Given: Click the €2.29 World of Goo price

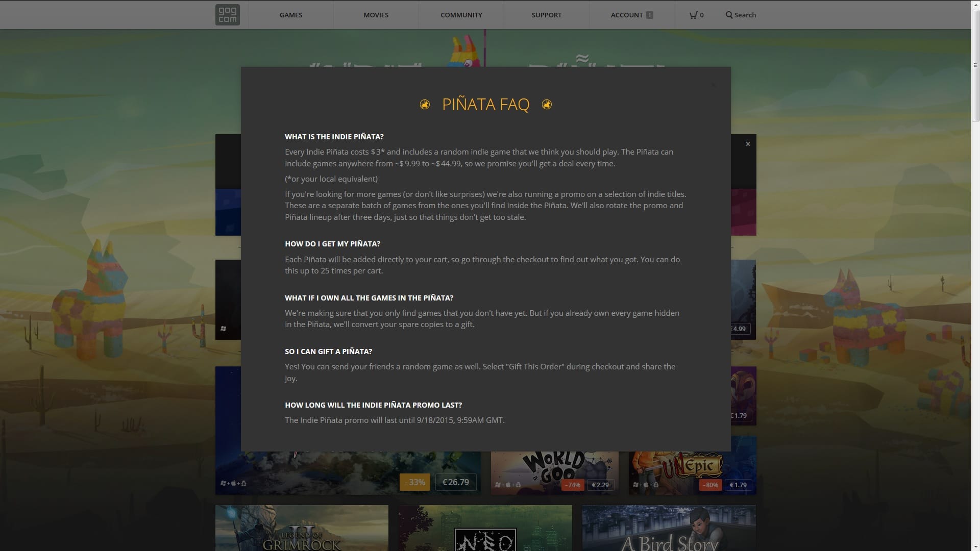Looking at the screenshot, I should (x=600, y=485).
